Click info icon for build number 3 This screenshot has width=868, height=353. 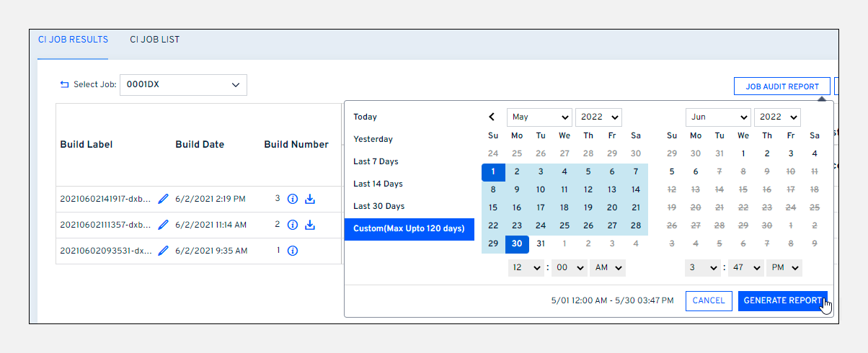(x=293, y=199)
